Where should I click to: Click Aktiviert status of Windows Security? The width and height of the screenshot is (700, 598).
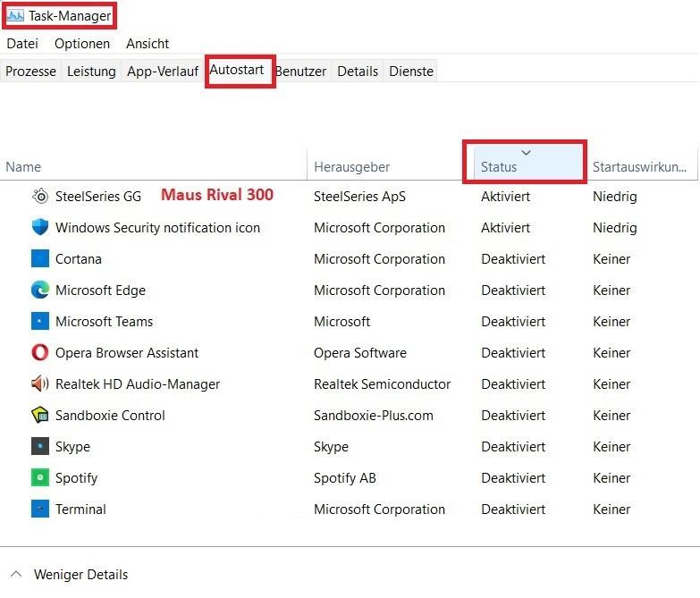tap(506, 228)
